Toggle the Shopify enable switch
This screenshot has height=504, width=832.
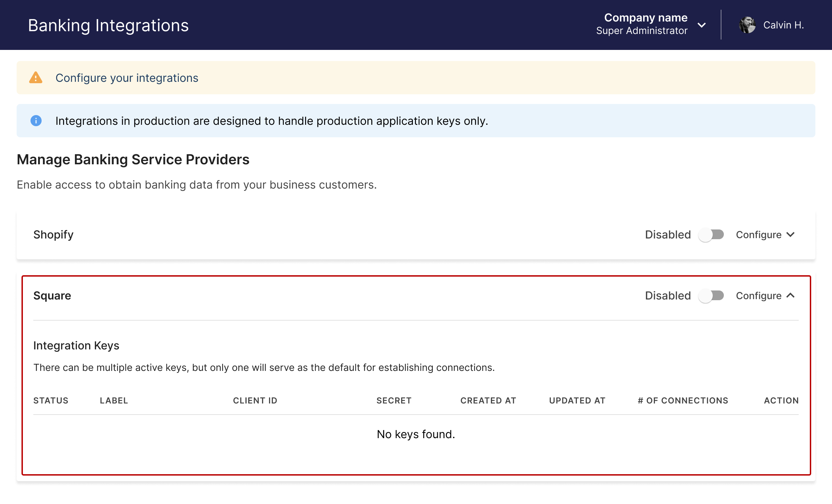point(711,235)
